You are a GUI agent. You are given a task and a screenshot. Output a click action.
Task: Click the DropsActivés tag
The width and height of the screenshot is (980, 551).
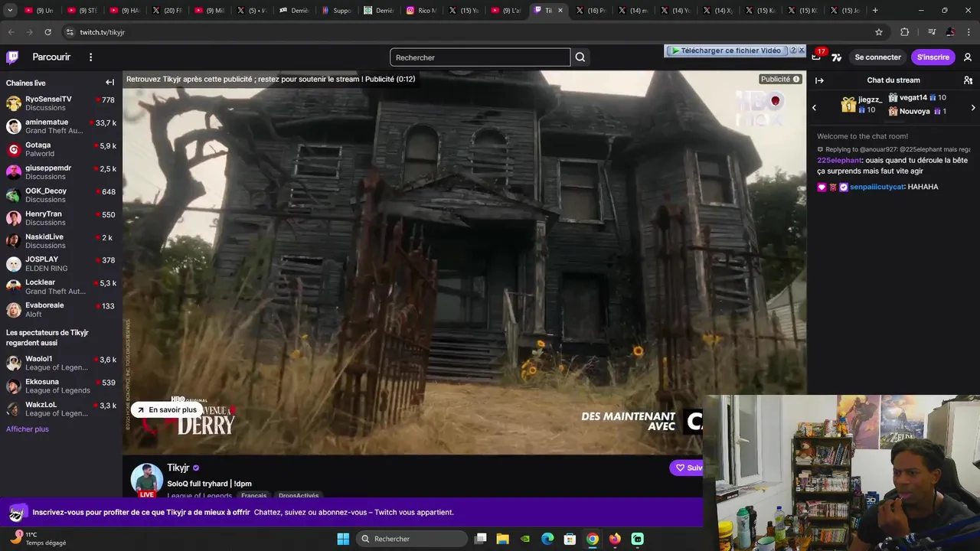299,496
